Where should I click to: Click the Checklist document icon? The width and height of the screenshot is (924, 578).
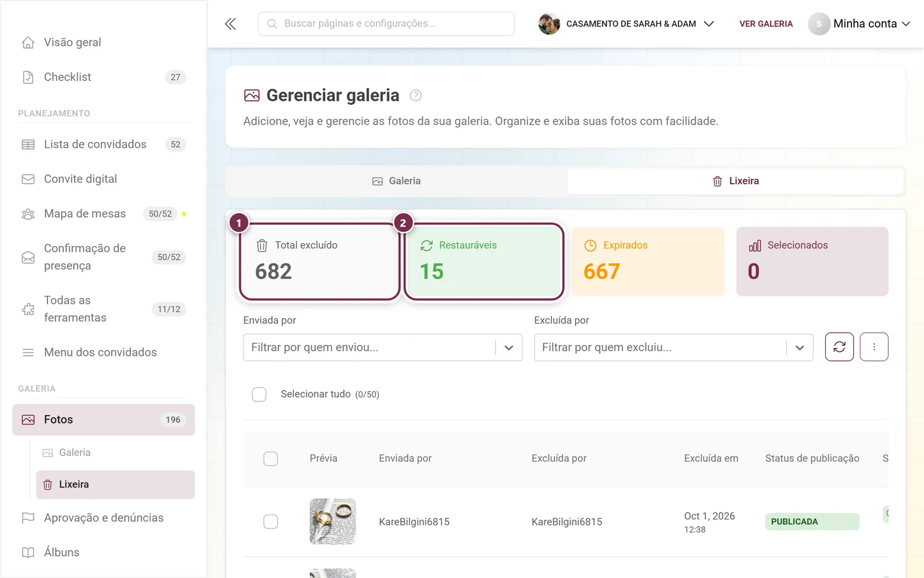pos(28,77)
